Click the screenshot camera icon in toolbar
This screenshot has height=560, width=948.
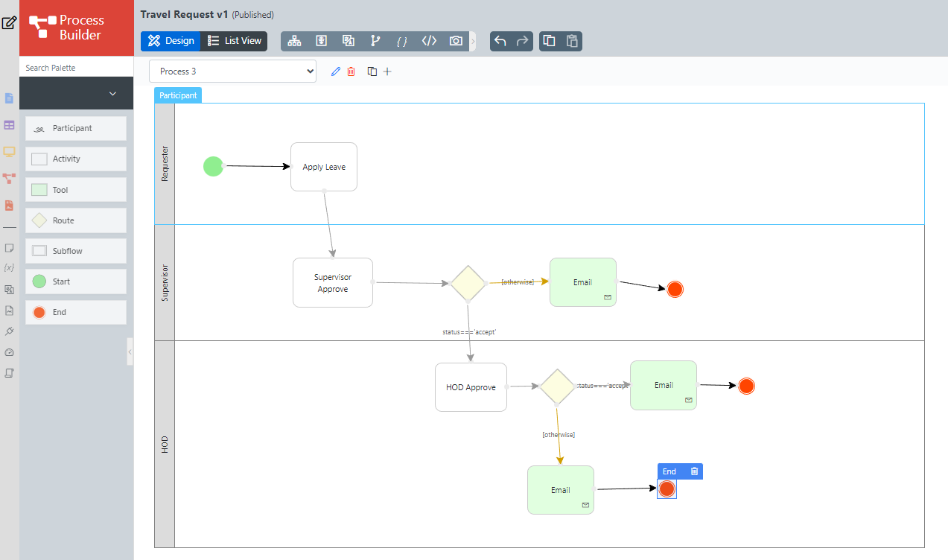click(456, 41)
